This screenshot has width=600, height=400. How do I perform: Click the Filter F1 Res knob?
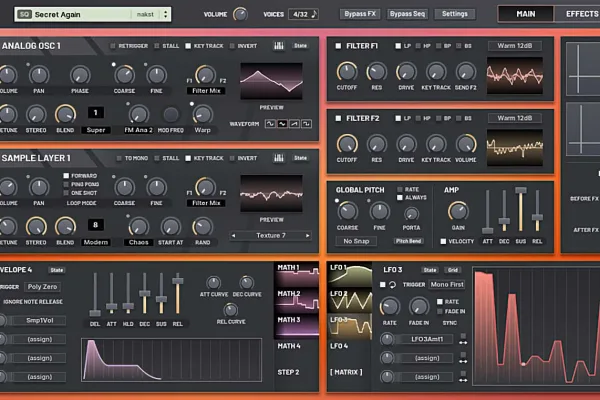(x=377, y=72)
